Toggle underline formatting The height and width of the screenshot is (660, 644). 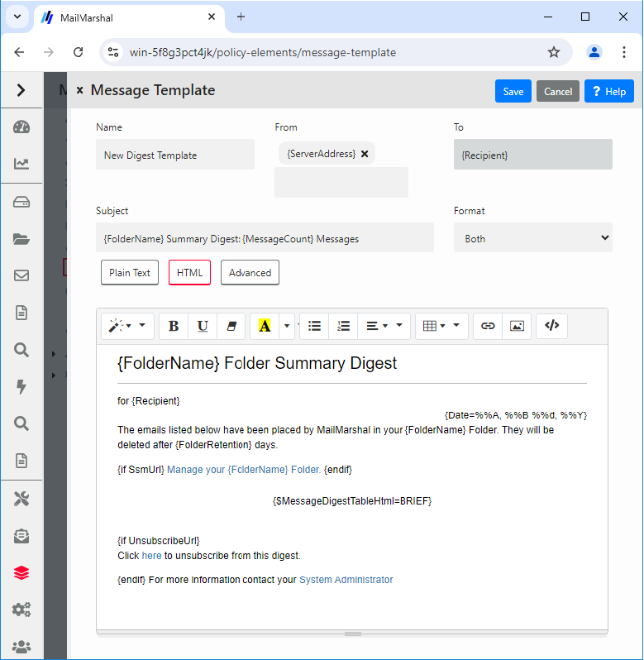coord(203,326)
